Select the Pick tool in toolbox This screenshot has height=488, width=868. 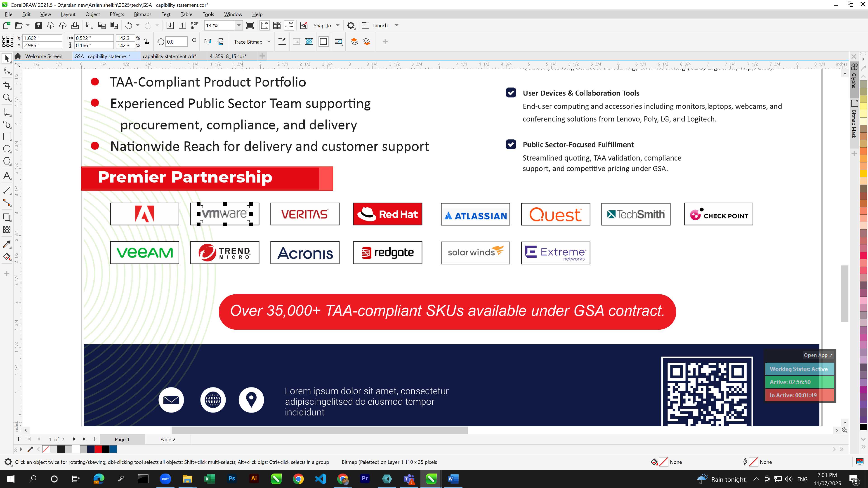point(7,58)
